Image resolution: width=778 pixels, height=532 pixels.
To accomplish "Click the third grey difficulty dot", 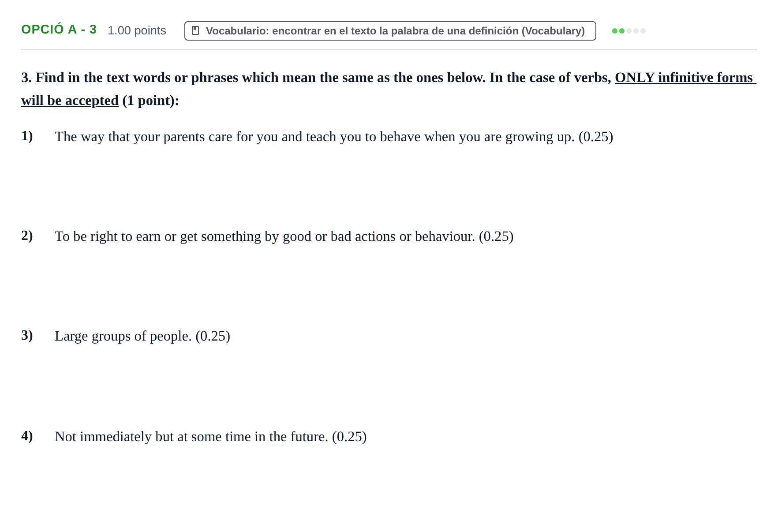I will [629, 31].
